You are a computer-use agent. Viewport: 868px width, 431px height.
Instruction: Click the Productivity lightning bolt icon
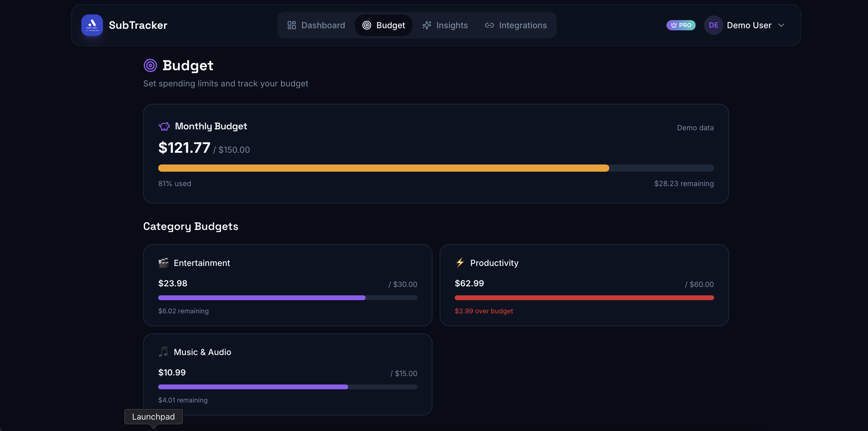[460, 263]
